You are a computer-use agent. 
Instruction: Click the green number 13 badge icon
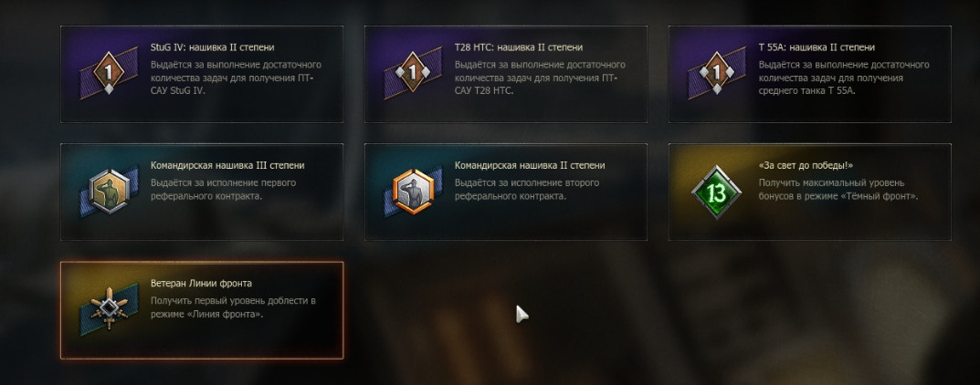click(717, 192)
